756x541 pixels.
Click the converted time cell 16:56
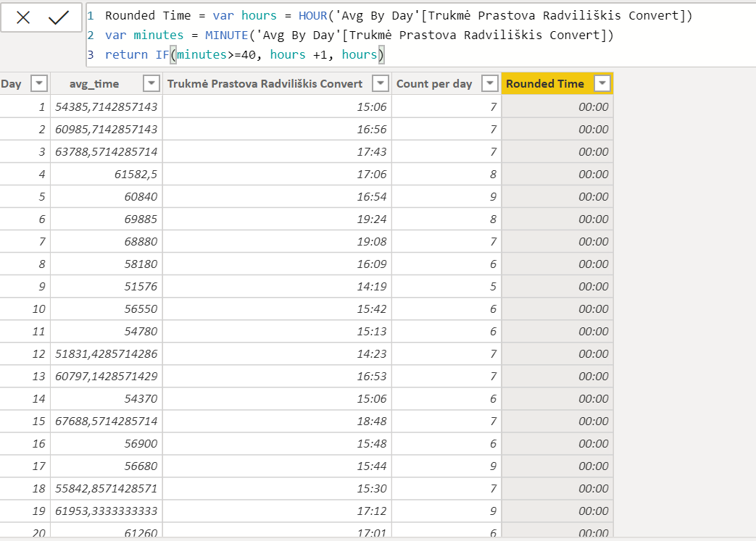tap(277, 129)
